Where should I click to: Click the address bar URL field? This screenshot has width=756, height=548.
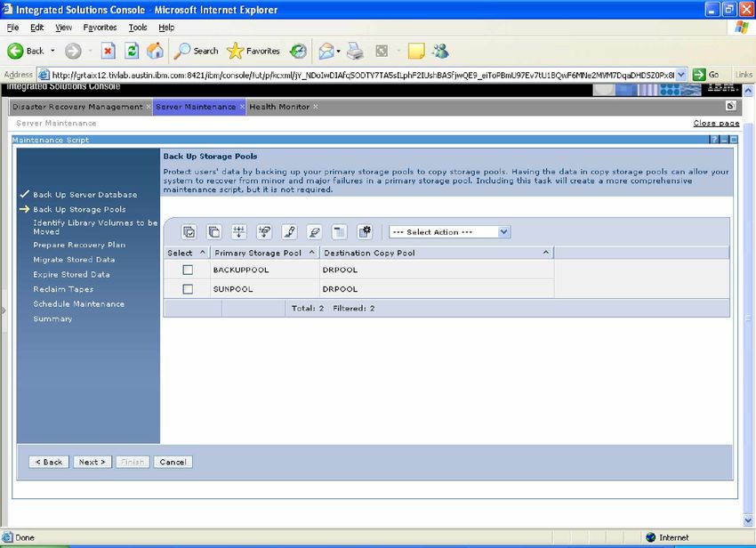(x=363, y=75)
